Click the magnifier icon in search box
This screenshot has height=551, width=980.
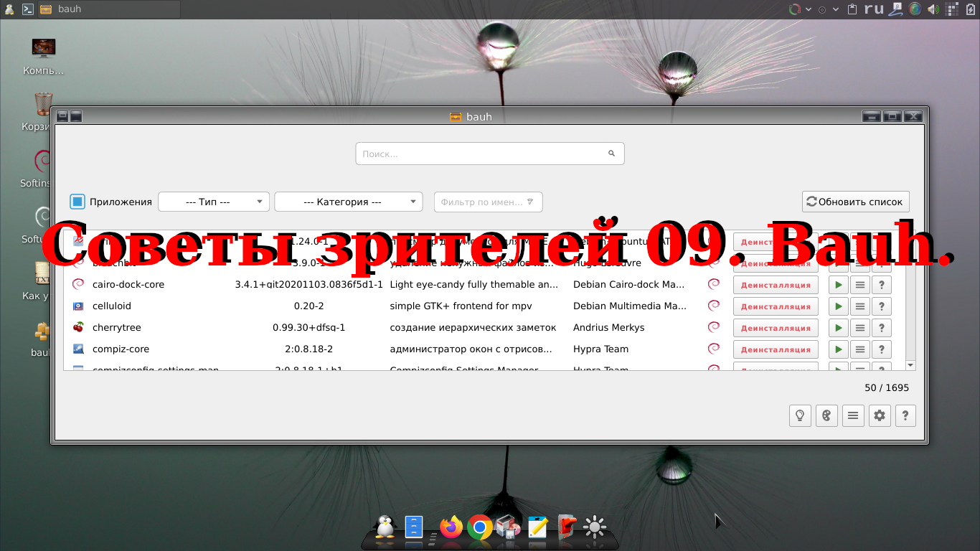(x=612, y=154)
